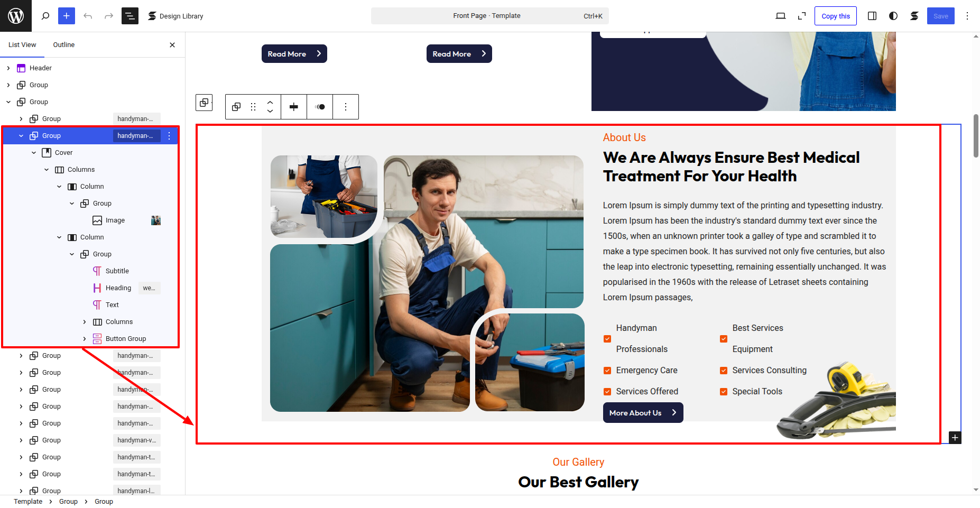Click the drag handle in block toolbar
This screenshot has height=508, width=980.
click(x=253, y=107)
